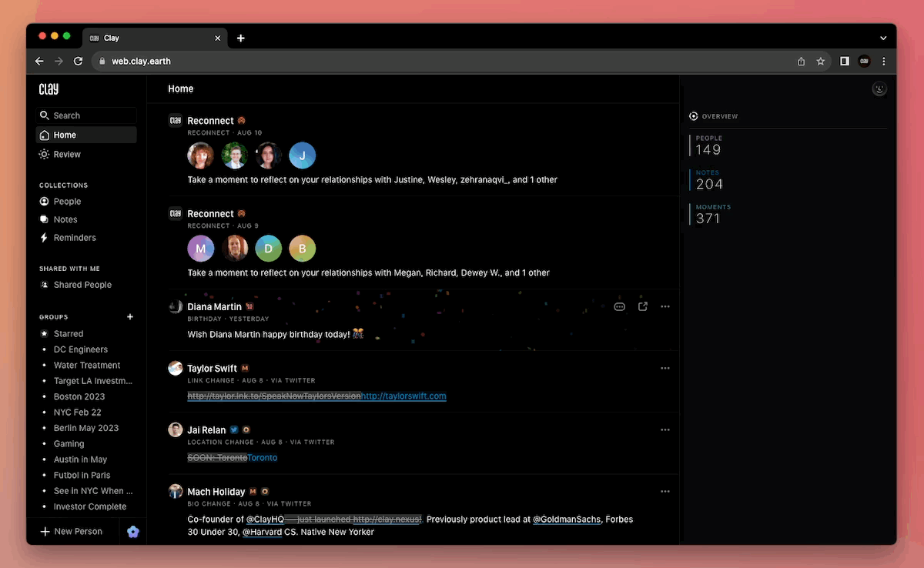This screenshot has width=924, height=568.
Task: Open the Aug 9 Reconnect card title
Action: [x=210, y=214]
